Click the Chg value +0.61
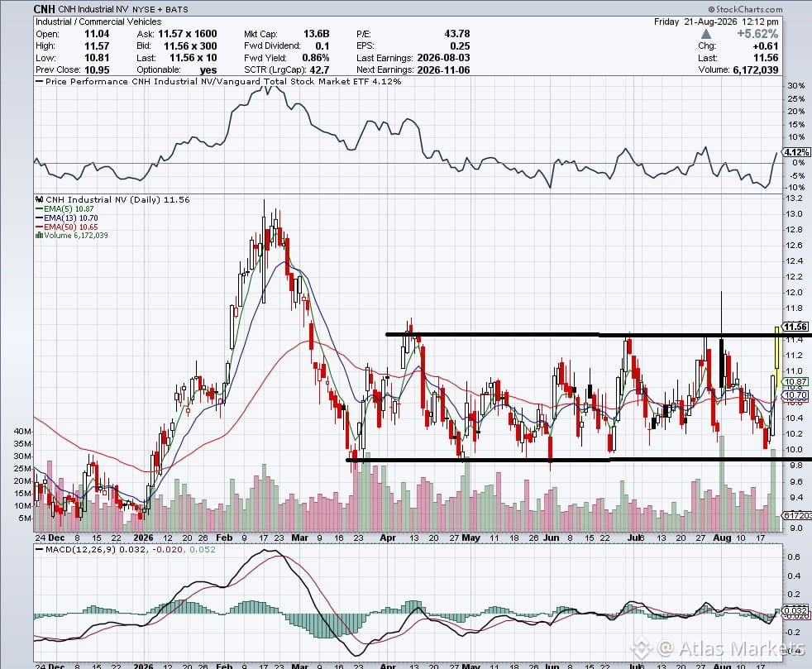 tap(766, 46)
